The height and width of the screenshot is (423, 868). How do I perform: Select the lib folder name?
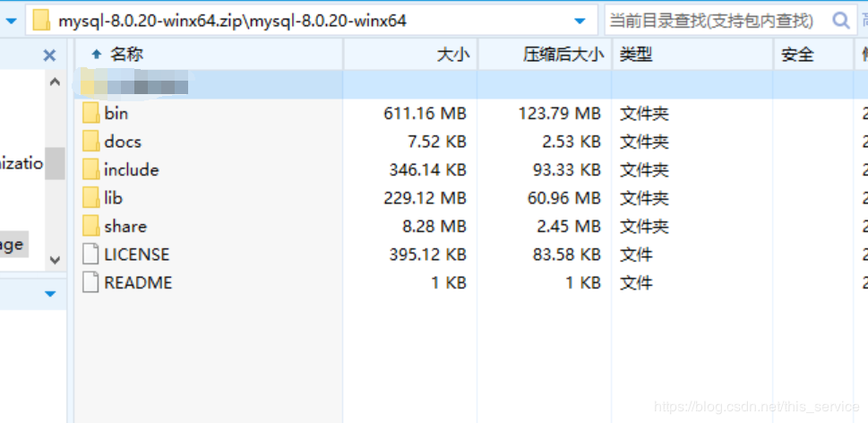[x=113, y=198]
